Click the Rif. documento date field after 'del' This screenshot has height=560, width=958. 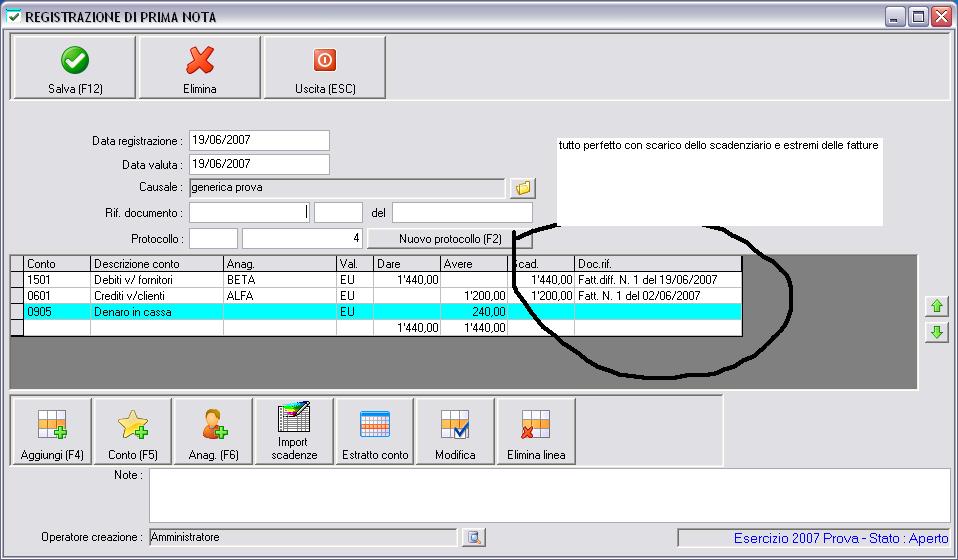[462, 213]
